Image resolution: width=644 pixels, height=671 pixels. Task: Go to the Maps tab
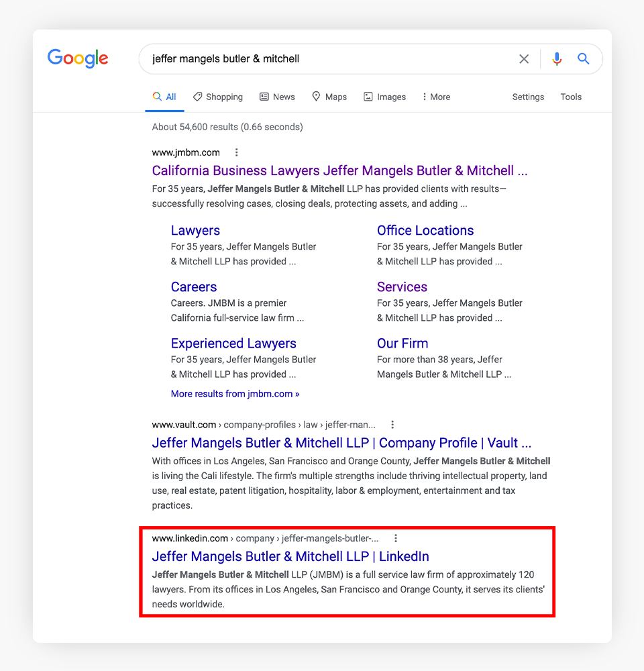pos(329,97)
